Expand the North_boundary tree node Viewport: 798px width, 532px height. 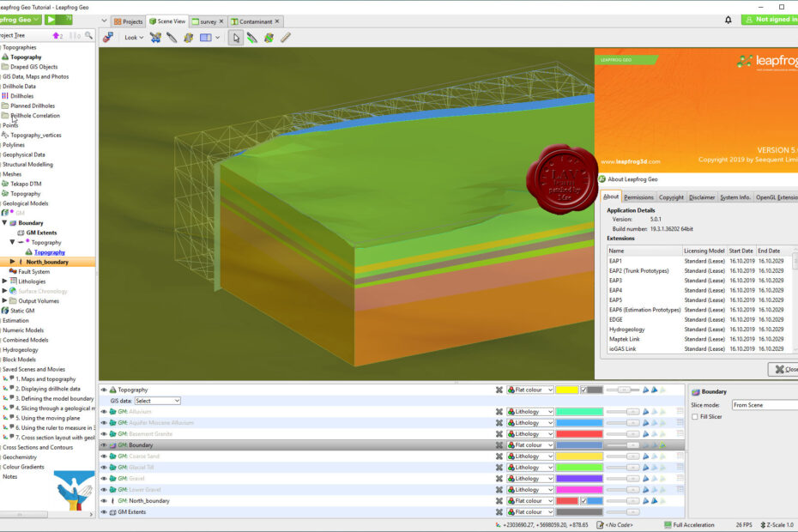(12, 262)
